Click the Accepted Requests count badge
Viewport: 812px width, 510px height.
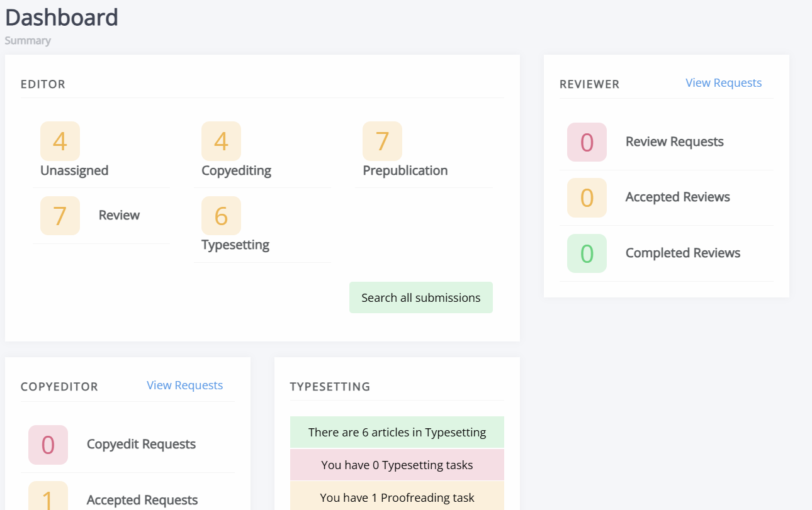48,496
